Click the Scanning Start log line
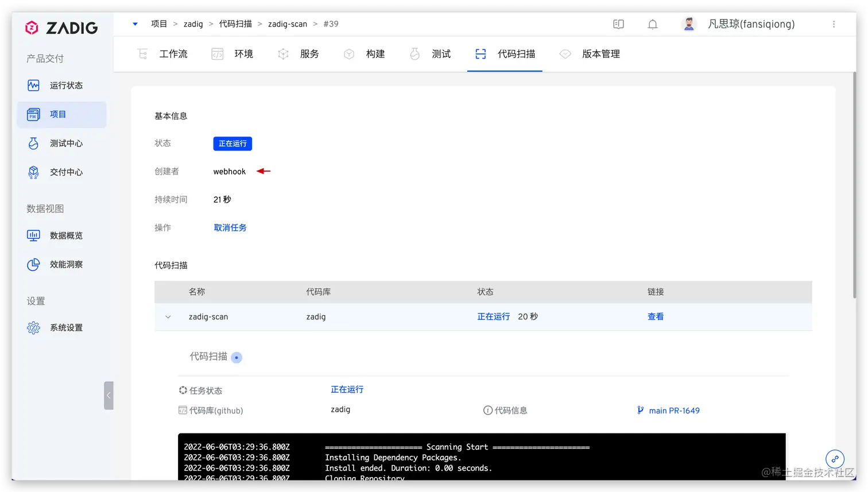This screenshot has width=868, height=492. click(458, 447)
